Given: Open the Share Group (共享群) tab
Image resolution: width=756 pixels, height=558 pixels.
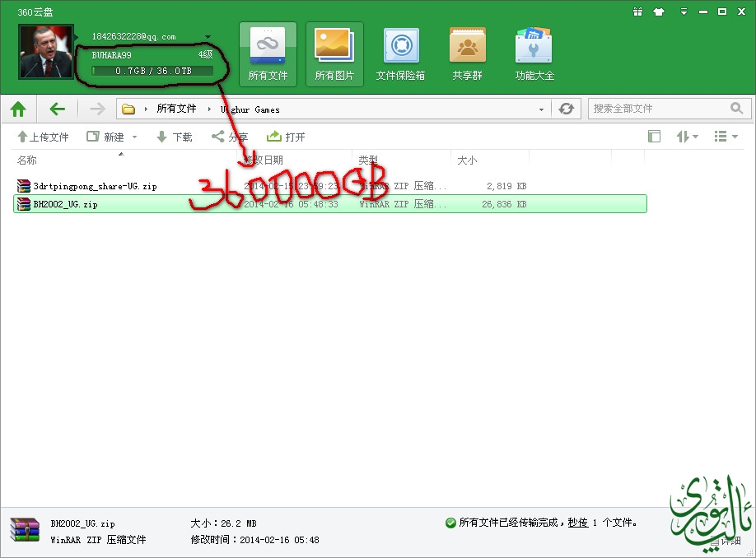Looking at the screenshot, I should point(467,54).
